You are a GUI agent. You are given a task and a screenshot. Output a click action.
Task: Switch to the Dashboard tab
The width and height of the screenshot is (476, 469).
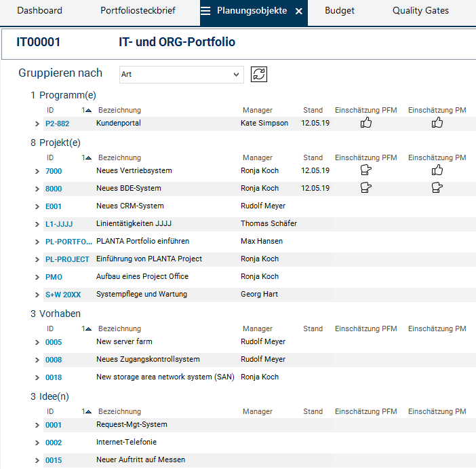click(39, 11)
